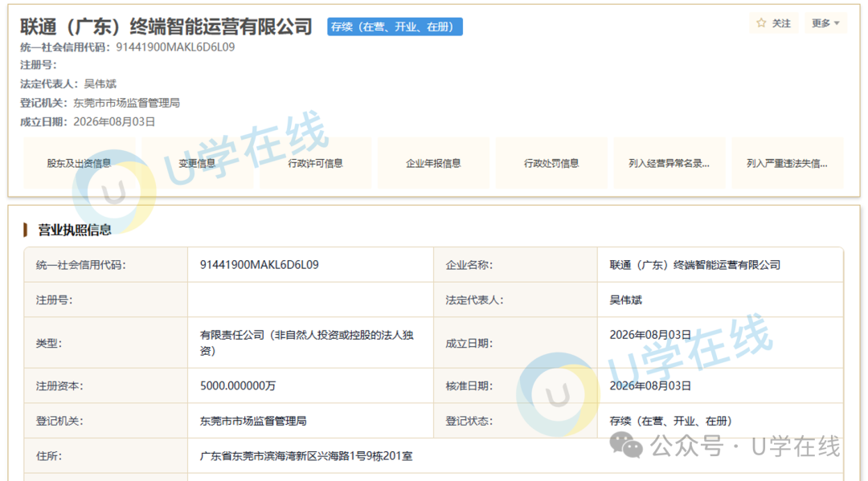
Task: Click the 营业执照信息 section heading
Action: point(74,230)
